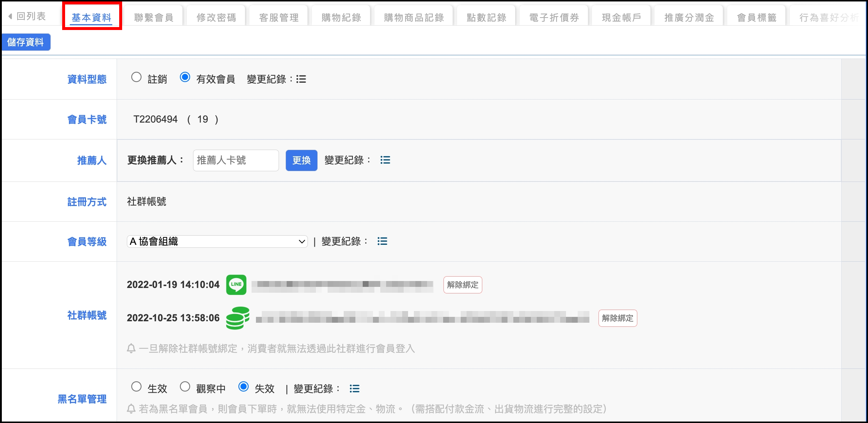This screenshot has width=868, height=423.
Task: Click the green coin stack icon
Action: (x=238, y=318)
